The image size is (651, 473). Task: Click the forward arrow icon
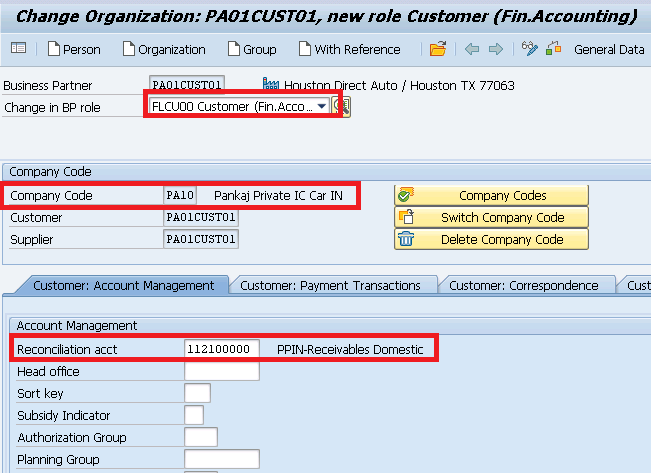coord(495,49)
